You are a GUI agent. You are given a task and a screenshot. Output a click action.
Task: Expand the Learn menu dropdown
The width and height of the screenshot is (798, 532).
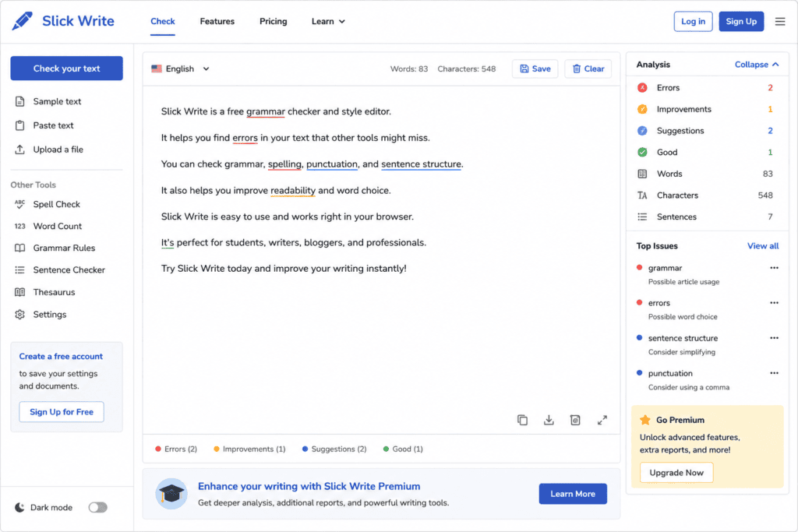pyautogui.click(x=328, y=21)
